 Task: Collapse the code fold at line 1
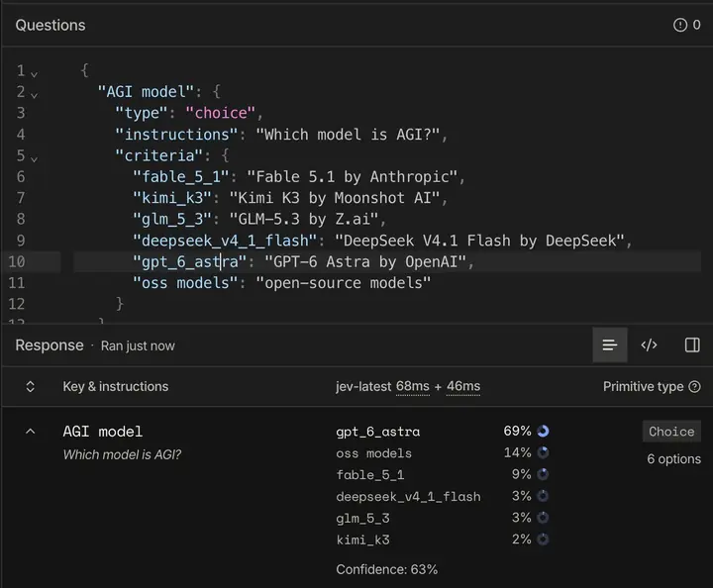click(x=34, y=73)
